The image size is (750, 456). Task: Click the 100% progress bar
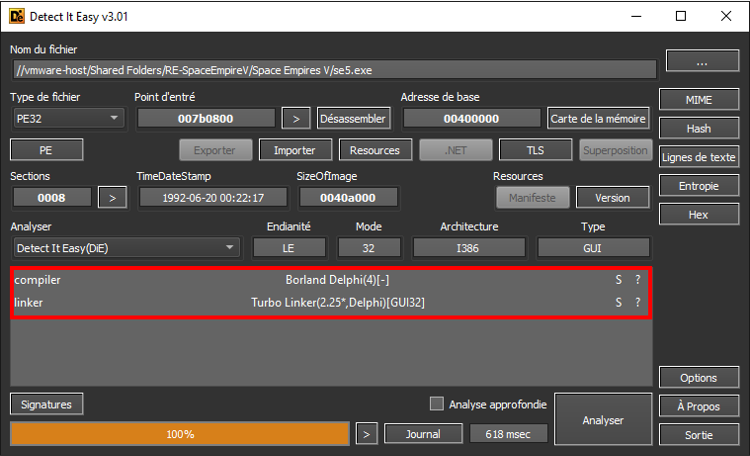tap(180, 434)
